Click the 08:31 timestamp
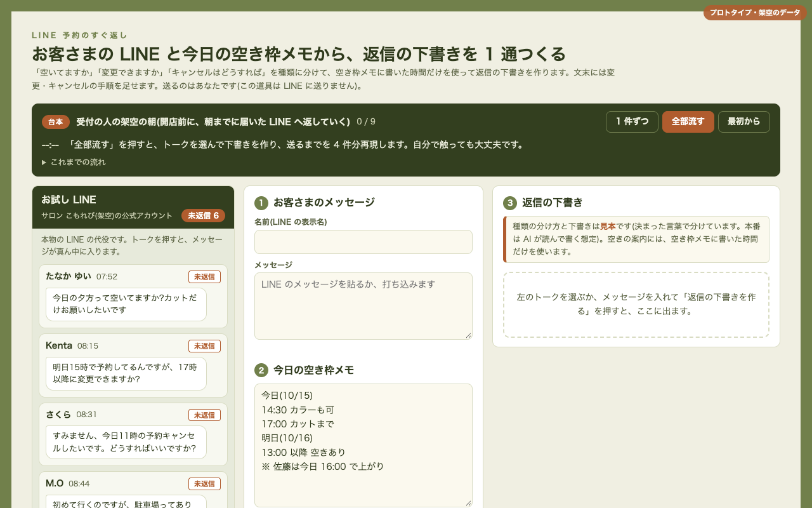This screenshot has height=508, width=812. 87,415
